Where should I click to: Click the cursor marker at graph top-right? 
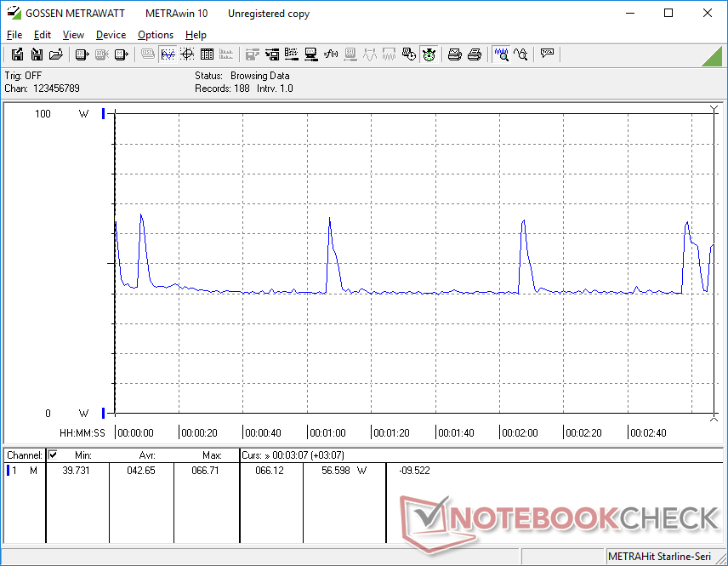(714, 109)
